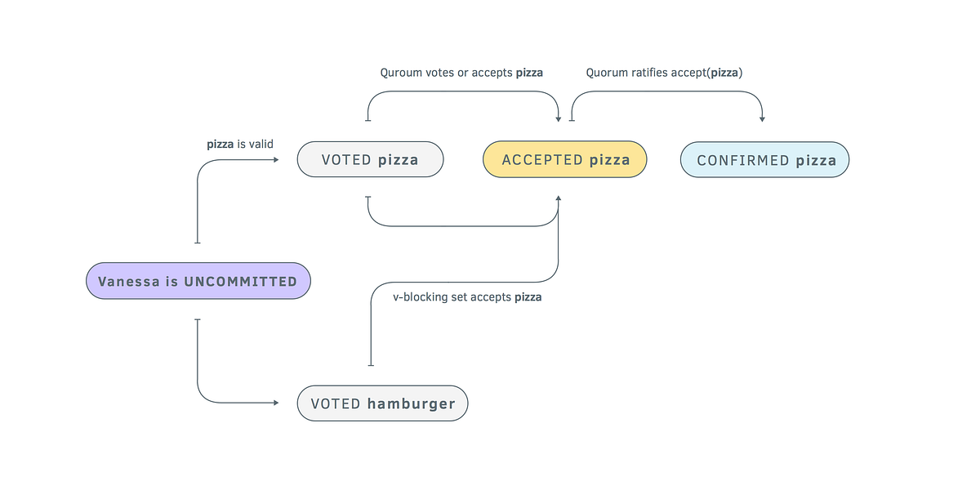Select the VOTED hamburger node
Viewport: 980px width, 490px height.
click(x=382, y=403)
